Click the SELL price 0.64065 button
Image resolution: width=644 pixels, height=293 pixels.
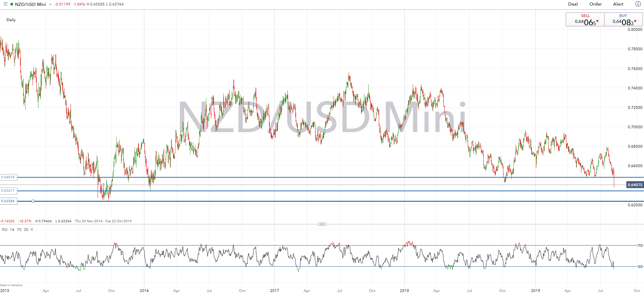tap(585, 19)
